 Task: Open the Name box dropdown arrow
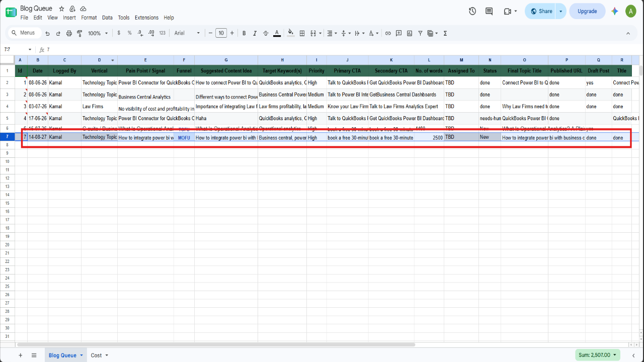coord(30,49)
